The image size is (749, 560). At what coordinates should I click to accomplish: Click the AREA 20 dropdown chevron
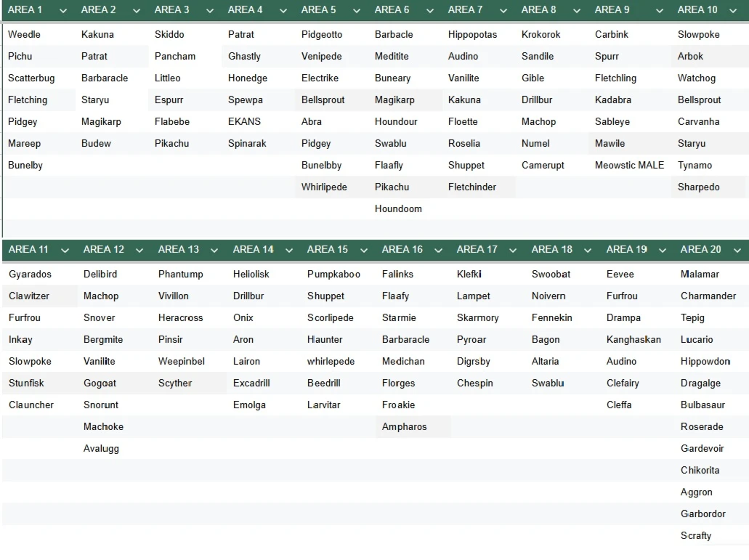(x=737, y=251)
